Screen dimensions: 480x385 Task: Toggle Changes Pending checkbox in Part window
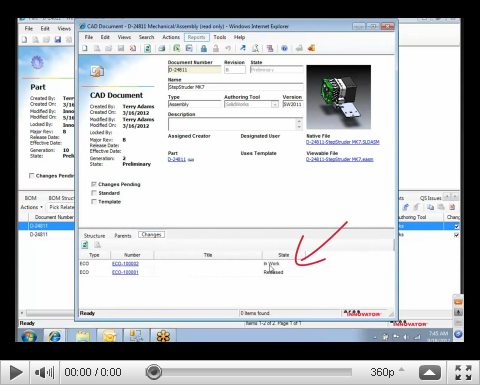(32, 176)
